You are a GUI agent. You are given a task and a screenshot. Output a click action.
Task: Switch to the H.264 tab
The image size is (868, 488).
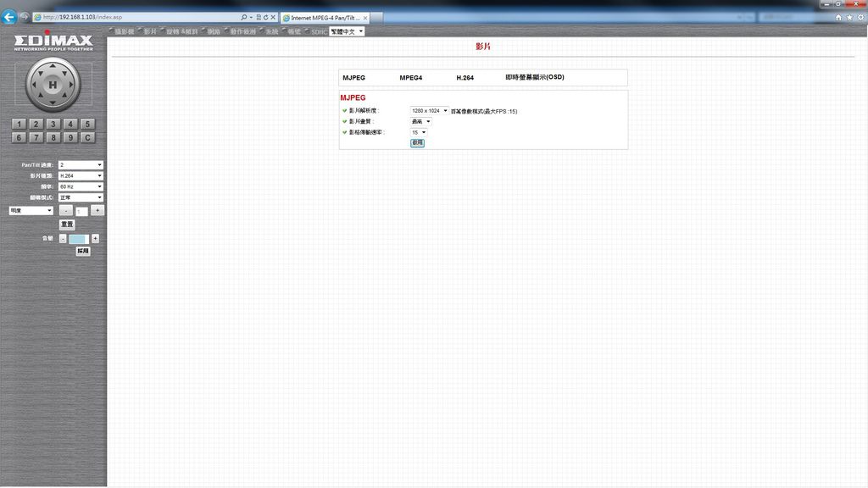coord(465,77)
